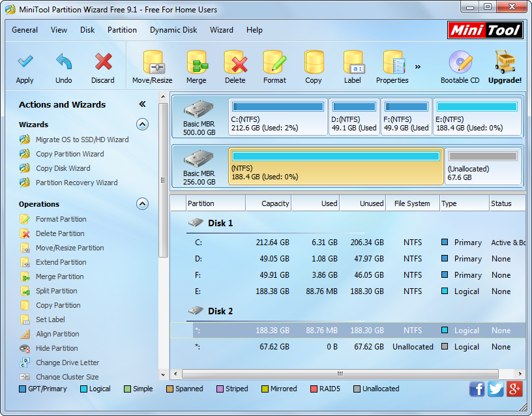The height and width of the screenshot is (416, 532).
Task: Open the View menu
Action: pyautogui.click(x=59, y=30)
